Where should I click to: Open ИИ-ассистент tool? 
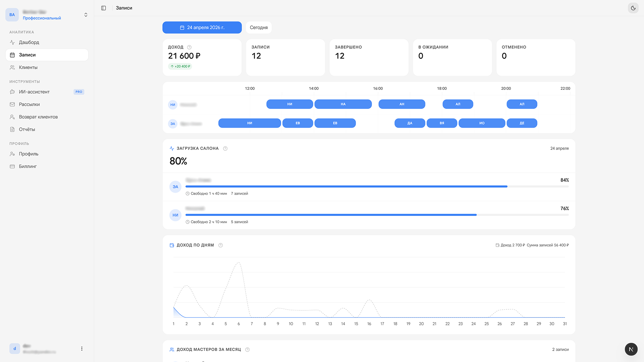click(47, 92)
